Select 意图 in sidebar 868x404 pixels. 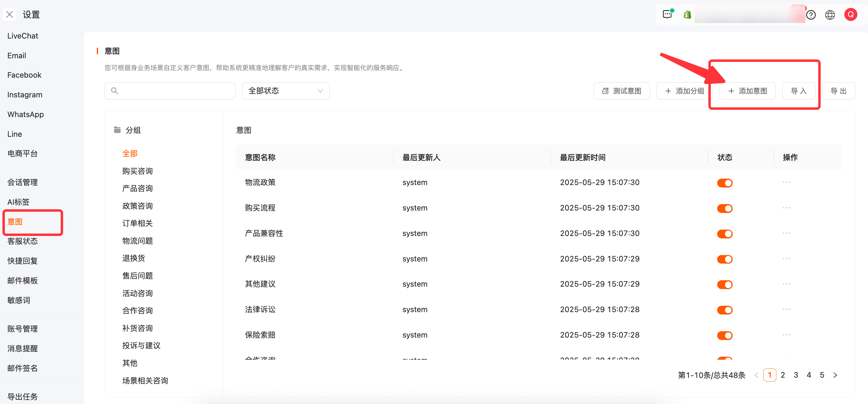tap(15, 222)
